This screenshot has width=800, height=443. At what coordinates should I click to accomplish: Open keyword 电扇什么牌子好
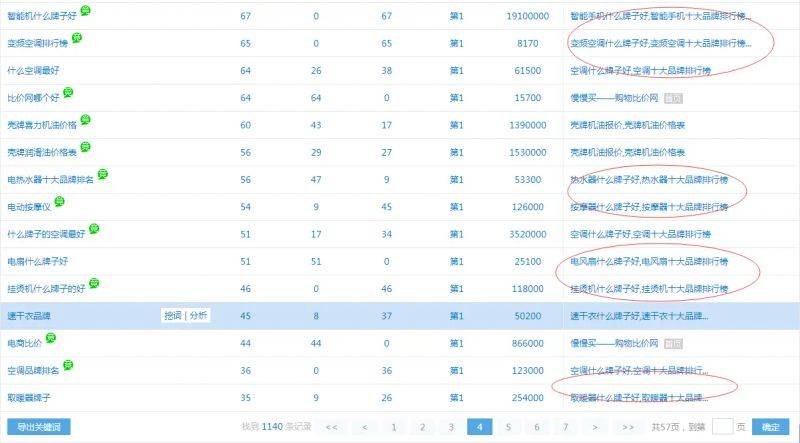38,261
